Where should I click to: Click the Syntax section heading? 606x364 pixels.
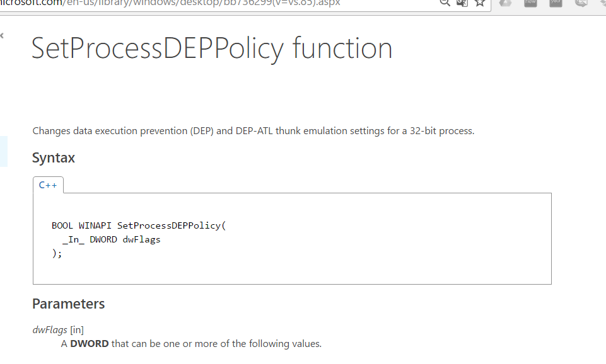54,158
